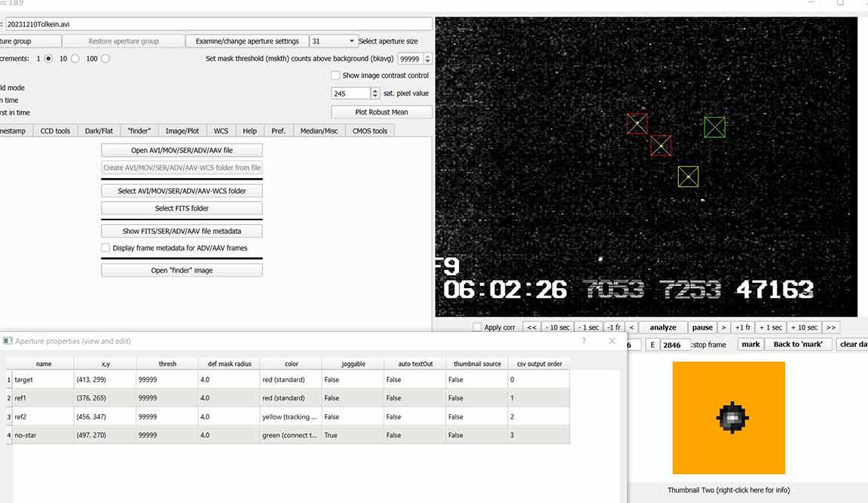The width and height of the screenshot is (868, 503).
Task: Switch to the CCD tools tab
Action: [55, 130]
